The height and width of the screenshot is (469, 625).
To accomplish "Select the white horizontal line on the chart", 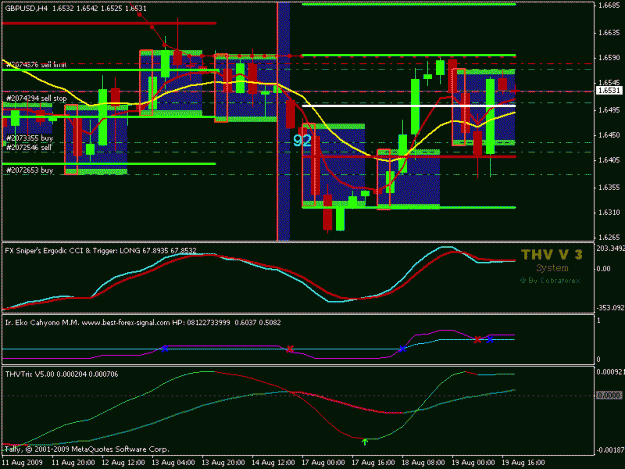I will click(409, 106).
